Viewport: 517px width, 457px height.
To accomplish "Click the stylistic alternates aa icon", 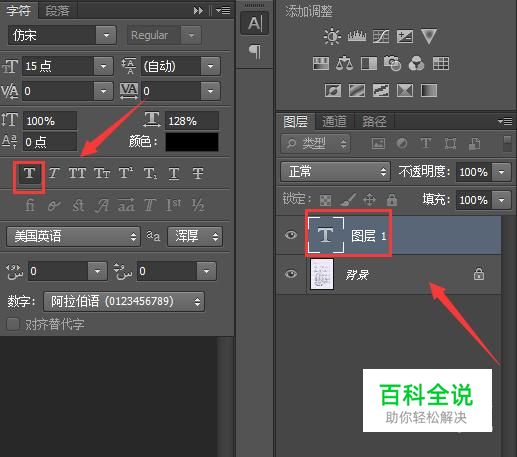I will [x=126, y=205].
